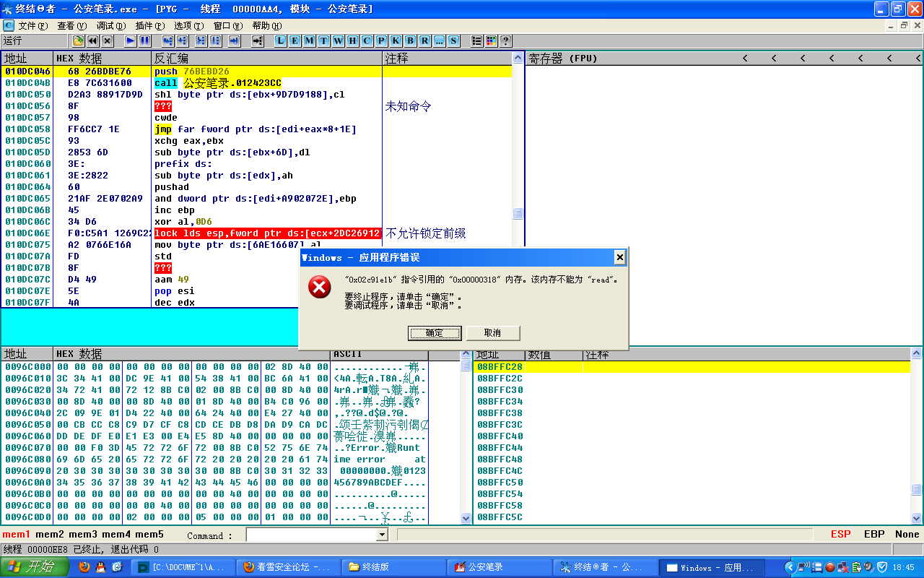
Task: Click into the Command input field
Action: 312,535
